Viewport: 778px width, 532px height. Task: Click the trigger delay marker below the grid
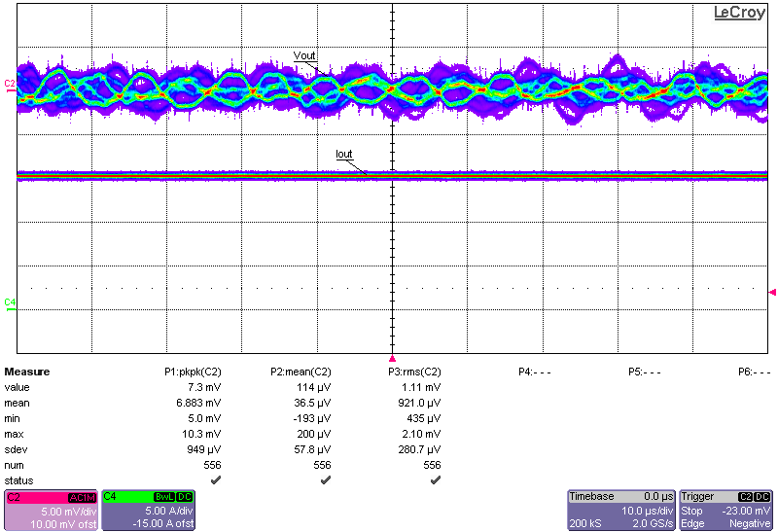(393, 358)
